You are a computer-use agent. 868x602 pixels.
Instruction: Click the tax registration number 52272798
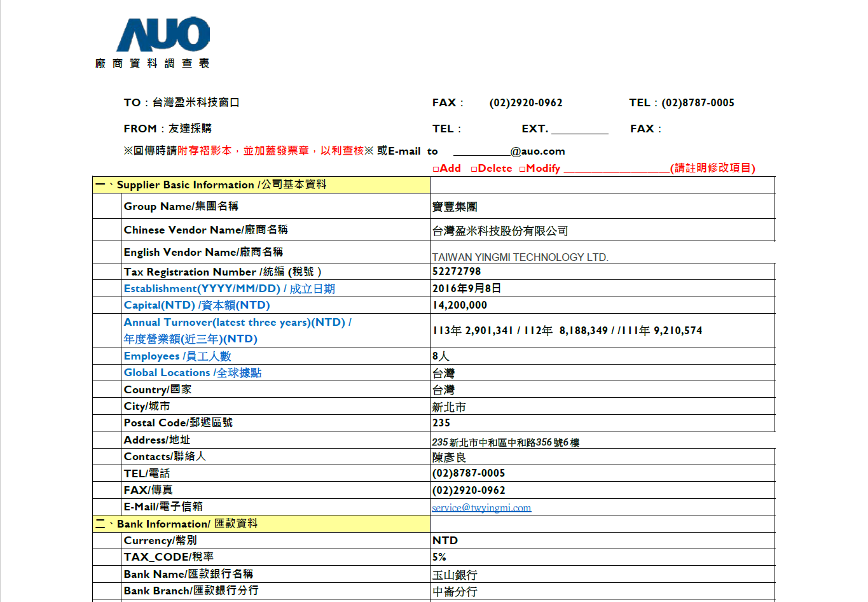457,272
